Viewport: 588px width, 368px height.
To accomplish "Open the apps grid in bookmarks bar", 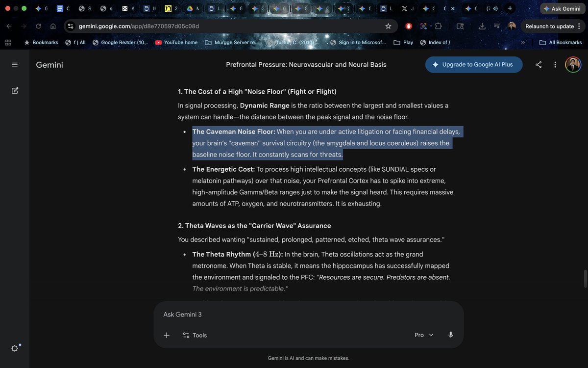I will click(x=8, y=43).
